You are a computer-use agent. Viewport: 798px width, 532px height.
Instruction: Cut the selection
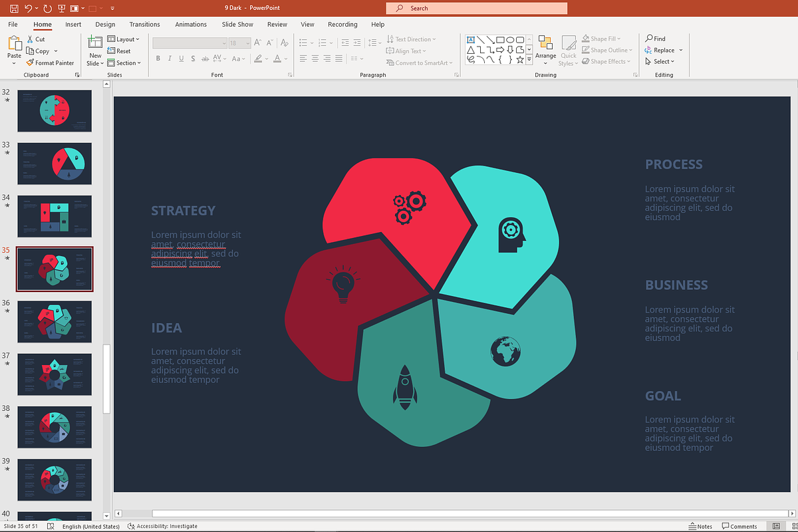pyautogui.click(x=36, y=39)
